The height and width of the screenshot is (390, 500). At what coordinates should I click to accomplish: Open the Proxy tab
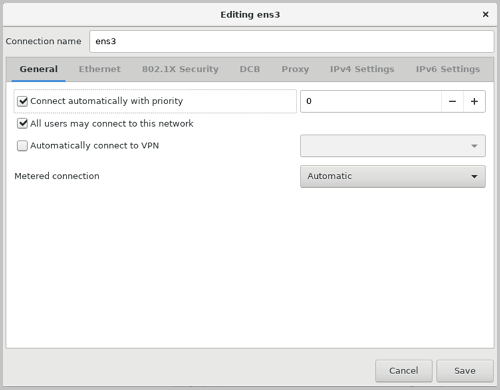pos(295,69)
